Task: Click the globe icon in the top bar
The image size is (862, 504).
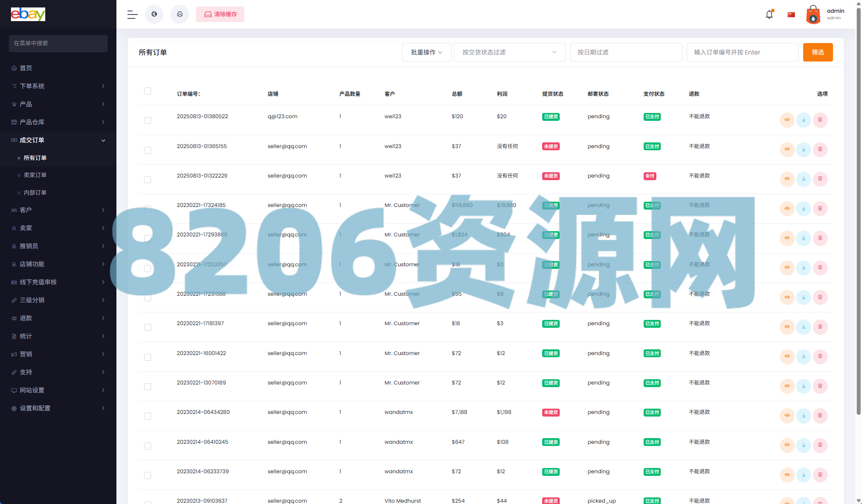Action: [154, 14]
